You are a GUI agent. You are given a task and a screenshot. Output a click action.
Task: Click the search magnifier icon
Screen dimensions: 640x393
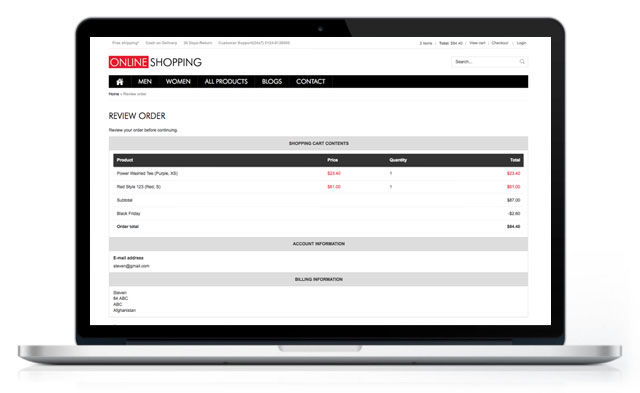coord(522,62)
